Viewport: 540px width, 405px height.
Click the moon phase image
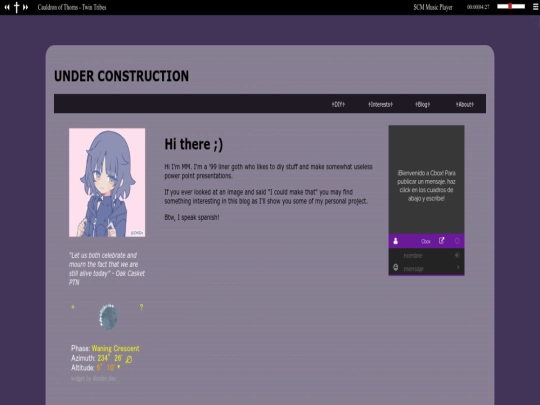[x=108, y=317]
